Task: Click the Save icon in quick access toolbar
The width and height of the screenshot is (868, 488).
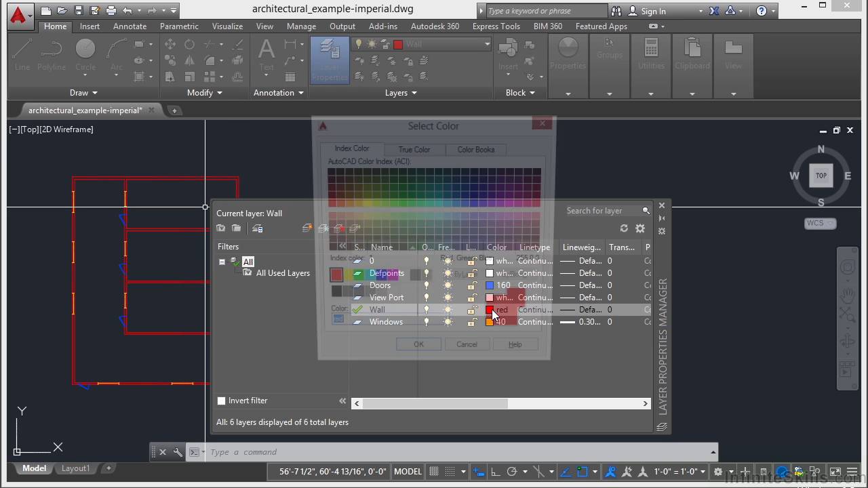Action: [x=79, y=10]
